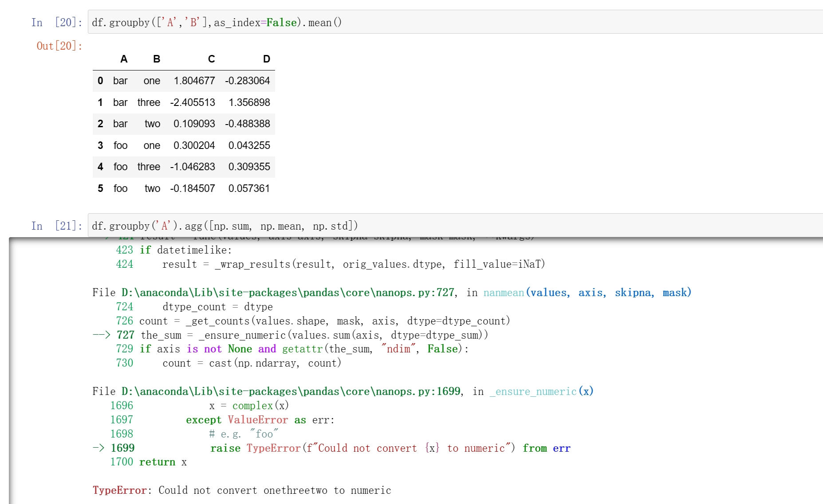Click 'foo' in row 3
This screenshot has width=823, height=504.
point(121,145)
